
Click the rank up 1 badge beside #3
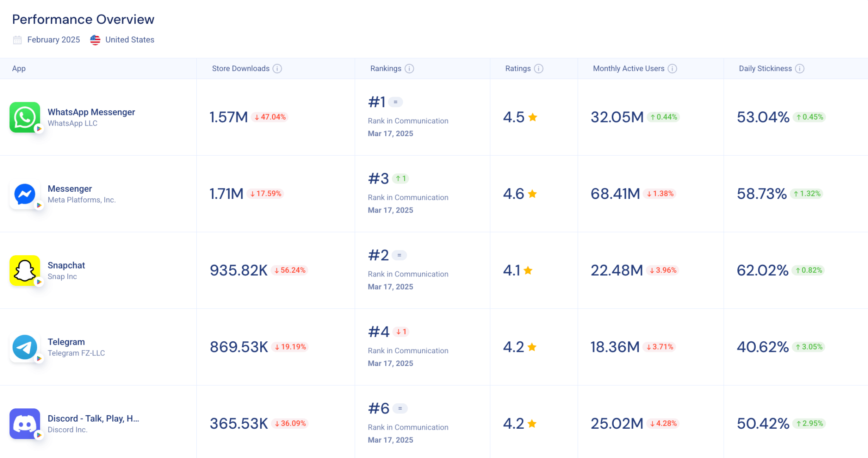[x=401, y=179]
